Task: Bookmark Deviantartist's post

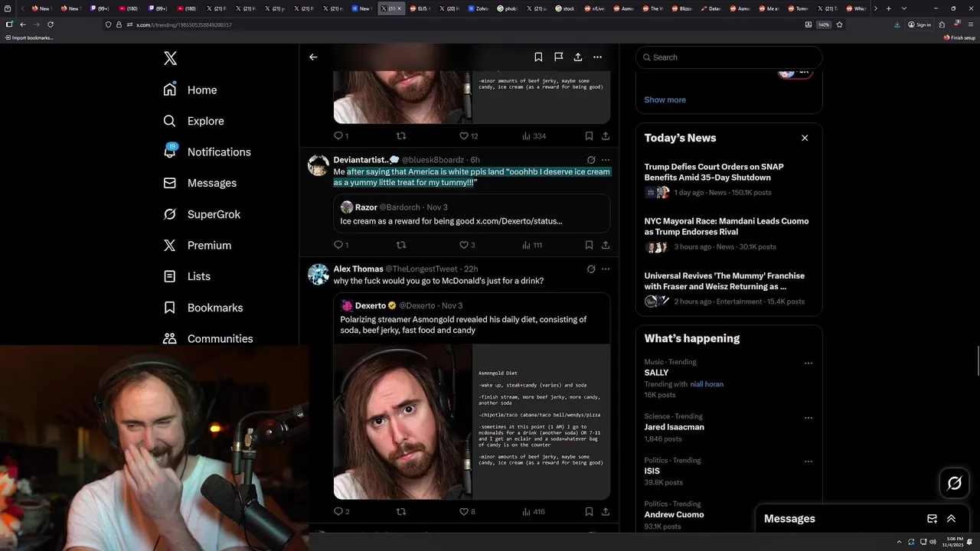Action: click(589, 245)
